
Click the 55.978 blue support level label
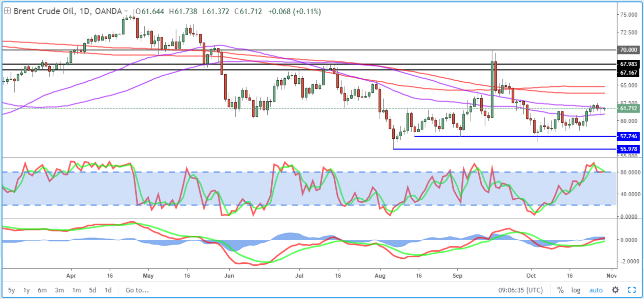tap(628, 149)
